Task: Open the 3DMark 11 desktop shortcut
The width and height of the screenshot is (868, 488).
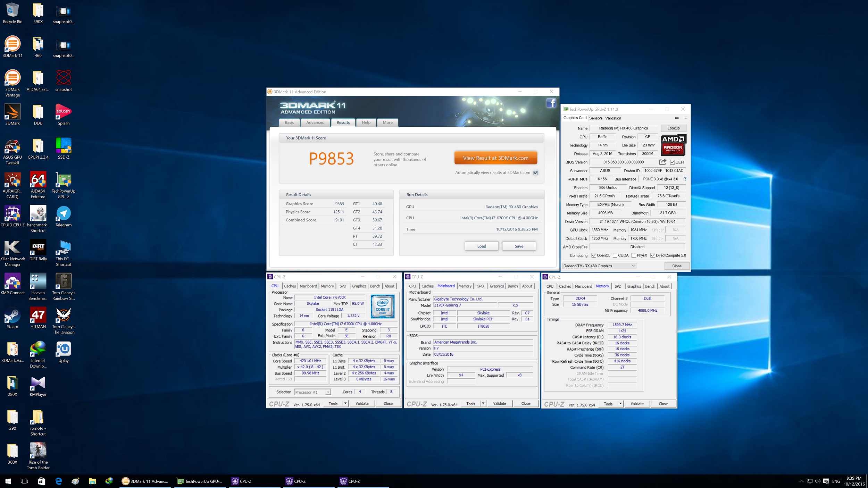Action: click(x=12, y=47)
